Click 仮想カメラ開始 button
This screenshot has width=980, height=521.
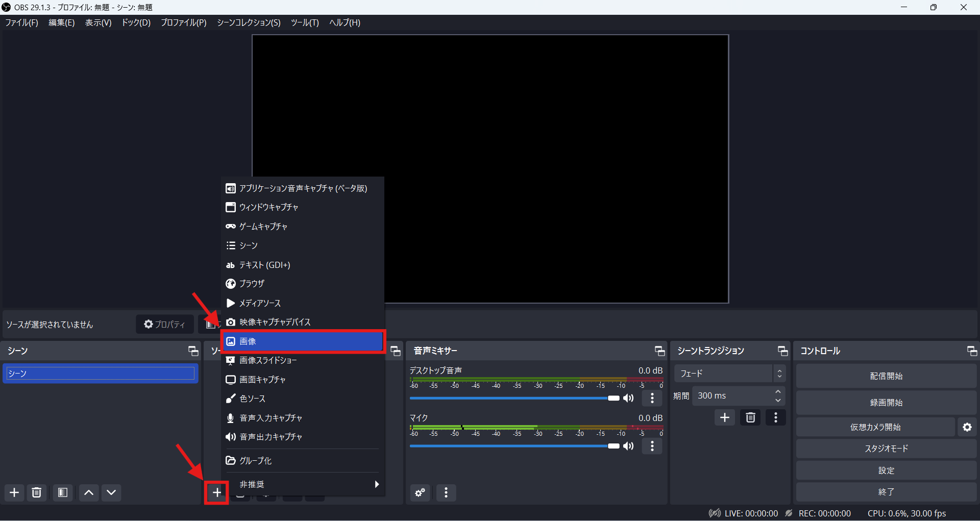tap(875, 427)
